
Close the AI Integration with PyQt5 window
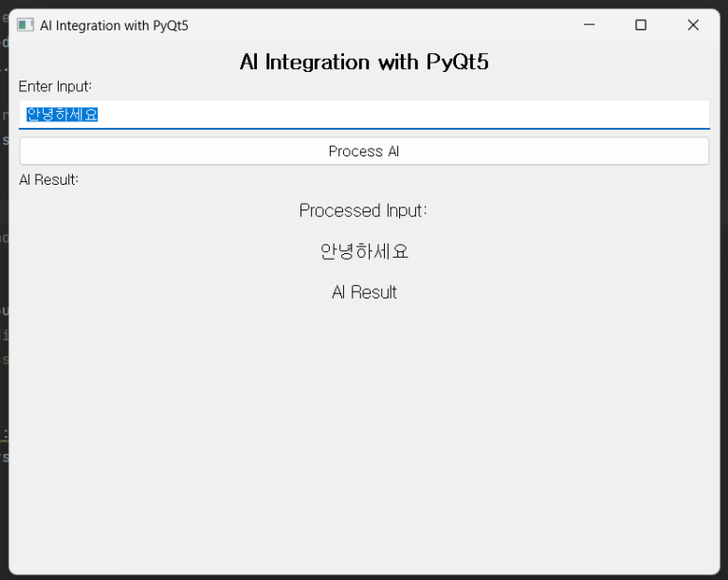point(693,26)
